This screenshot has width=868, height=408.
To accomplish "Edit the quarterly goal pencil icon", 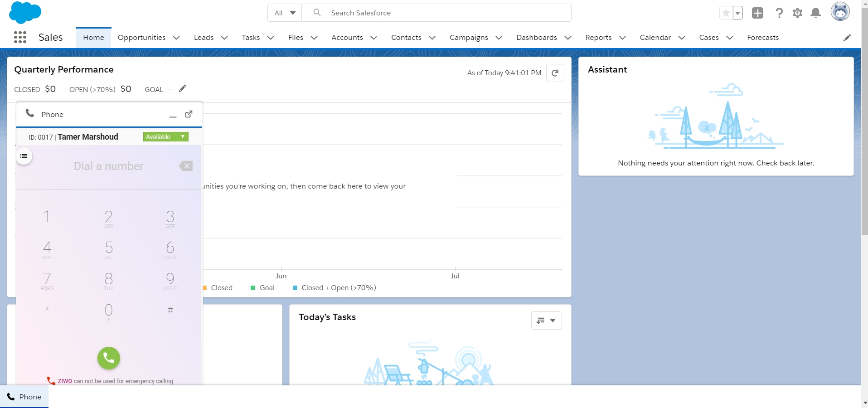I will tap(182, 89).
